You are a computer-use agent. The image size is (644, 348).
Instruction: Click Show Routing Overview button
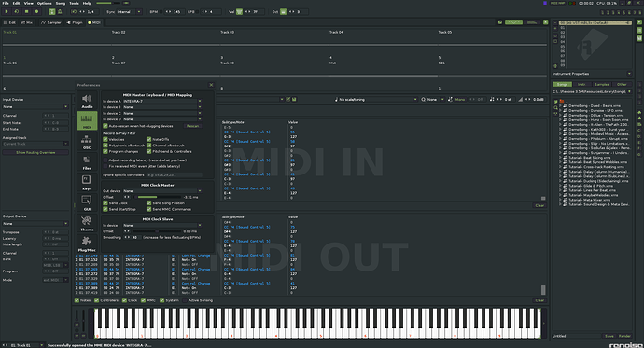pos(35,153)
